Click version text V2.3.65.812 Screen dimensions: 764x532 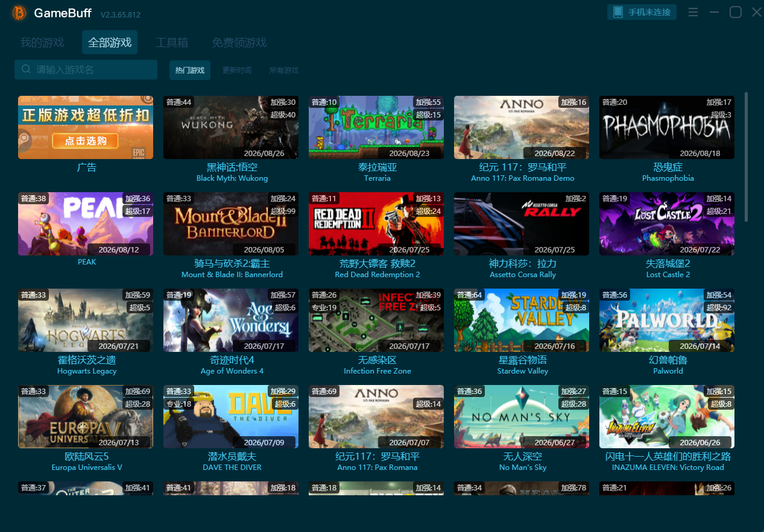(x=121, y=14)
